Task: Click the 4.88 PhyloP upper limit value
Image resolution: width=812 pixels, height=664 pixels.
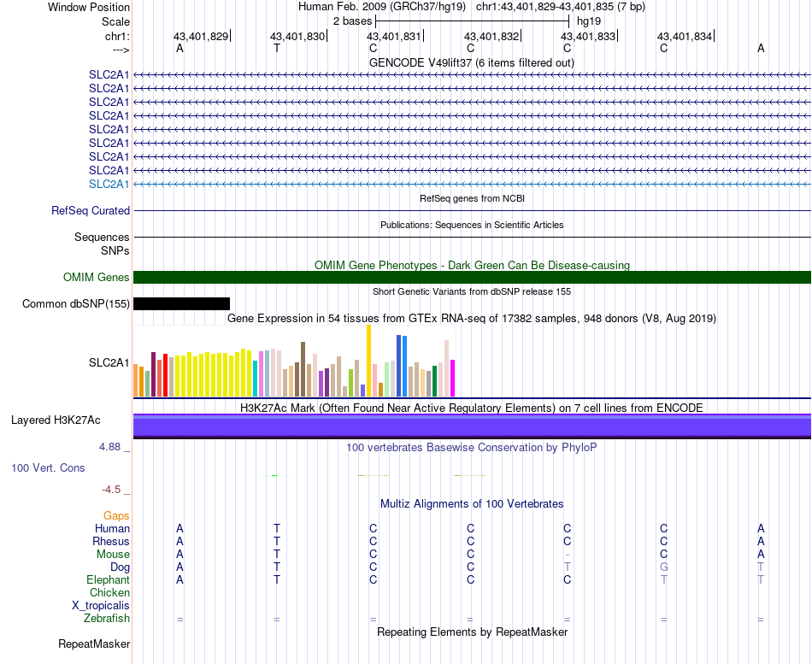Action: [109, 446]
